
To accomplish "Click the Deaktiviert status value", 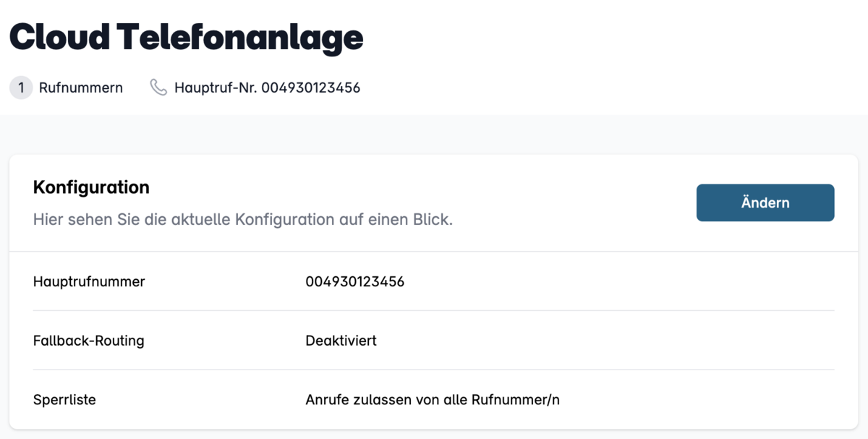I will 341,341.
